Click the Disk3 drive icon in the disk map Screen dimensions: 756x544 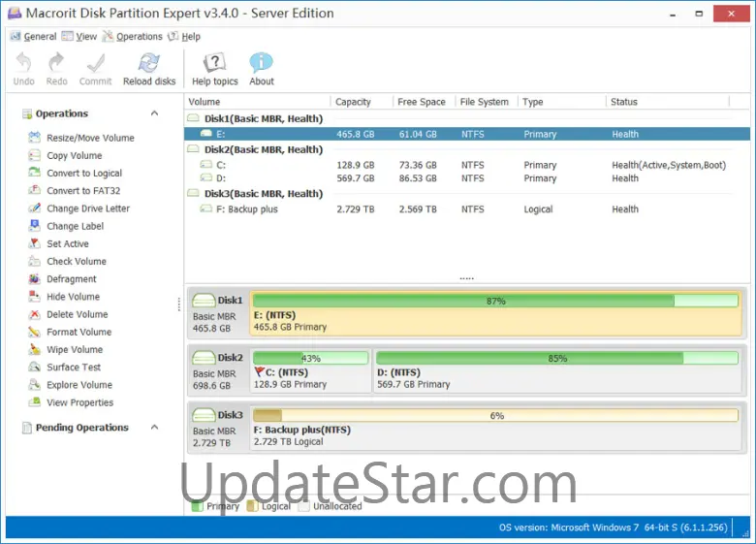[x=204, y=415]
